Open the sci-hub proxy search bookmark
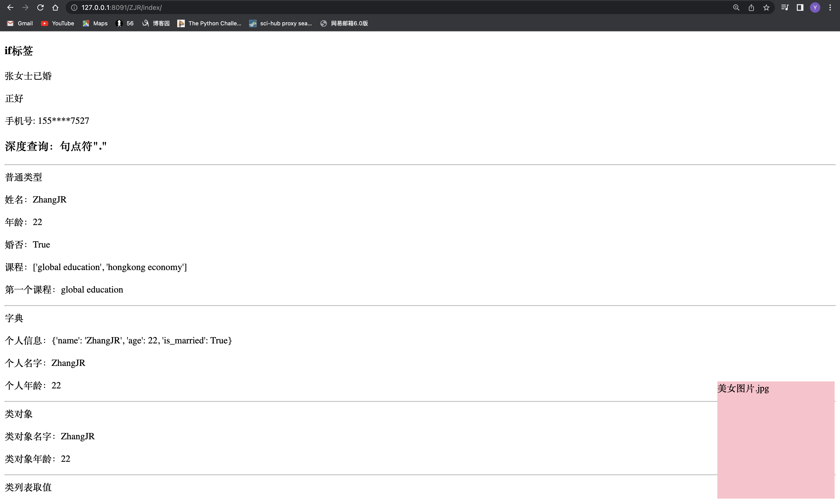The width and height of the screenshot is (840, 504). [280, 23]
